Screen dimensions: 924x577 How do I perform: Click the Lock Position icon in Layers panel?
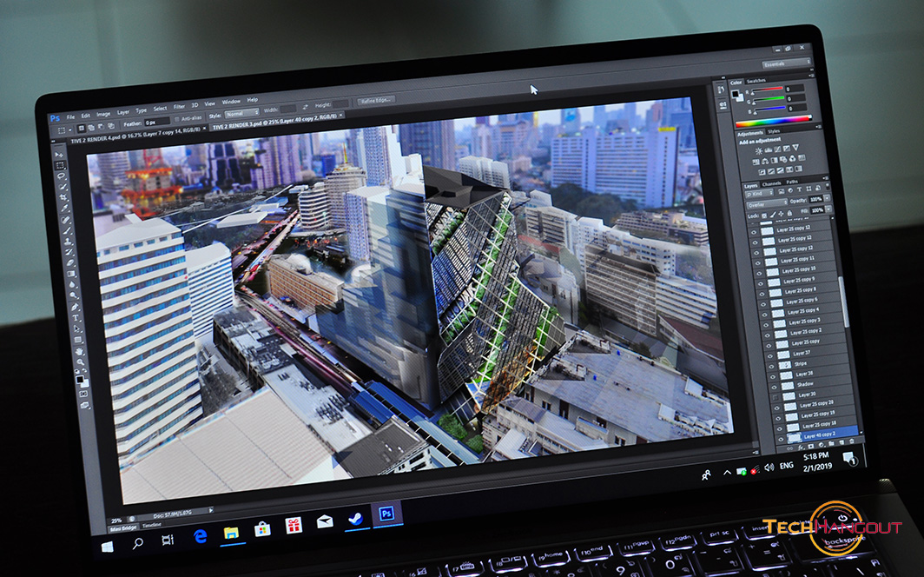(x=782, y=214)
